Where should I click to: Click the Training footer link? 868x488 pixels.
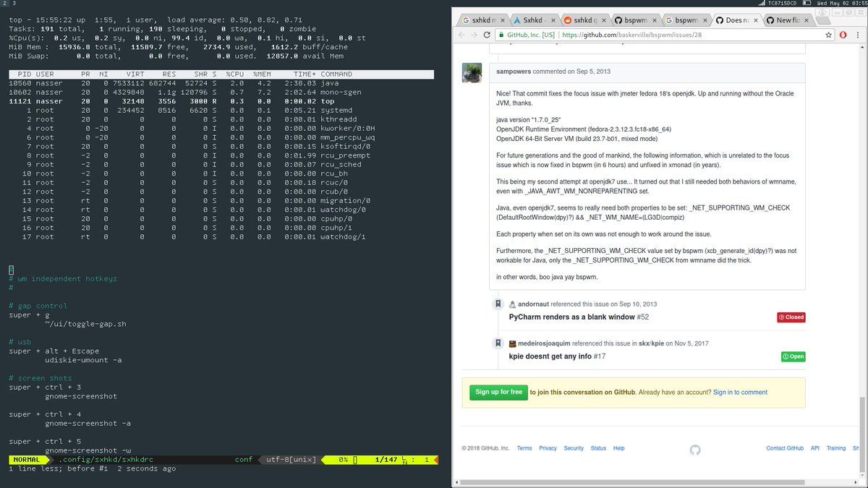coord(836,448)
